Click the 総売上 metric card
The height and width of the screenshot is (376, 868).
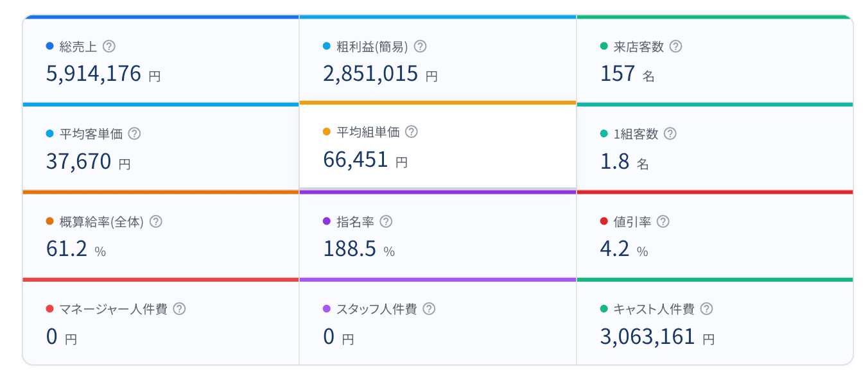point(161,58)
